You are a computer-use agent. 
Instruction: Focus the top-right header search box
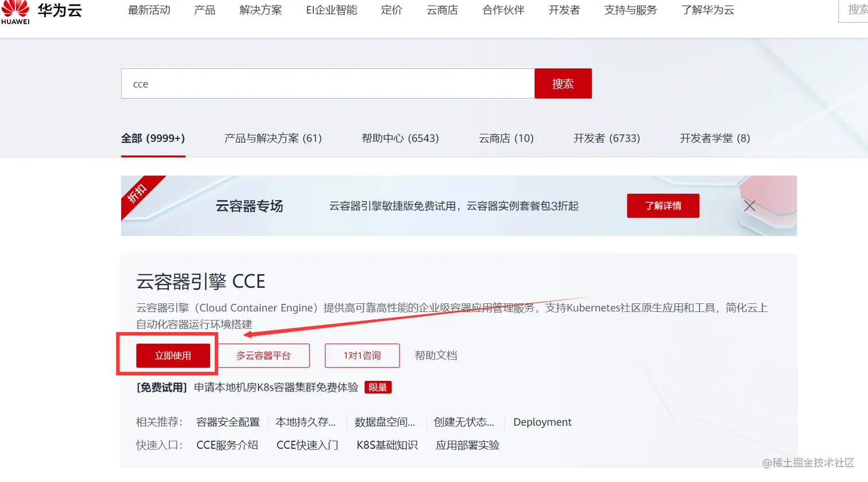[854, 10]
